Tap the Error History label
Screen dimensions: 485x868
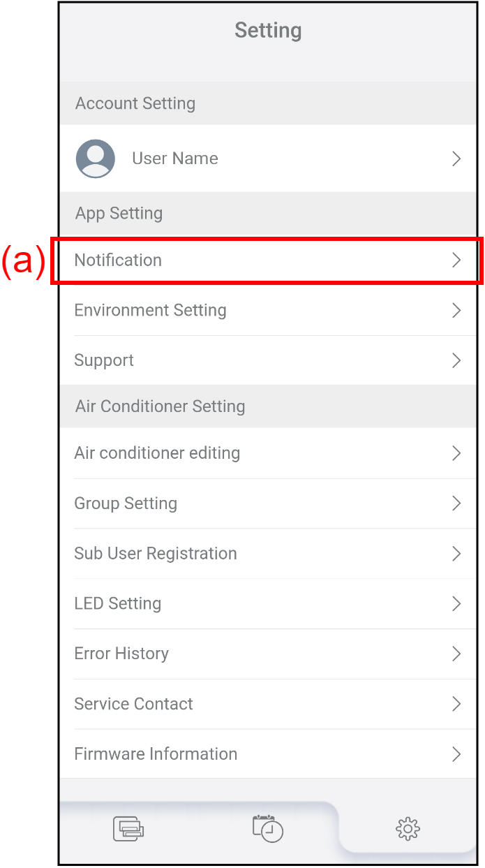[121, 654]
